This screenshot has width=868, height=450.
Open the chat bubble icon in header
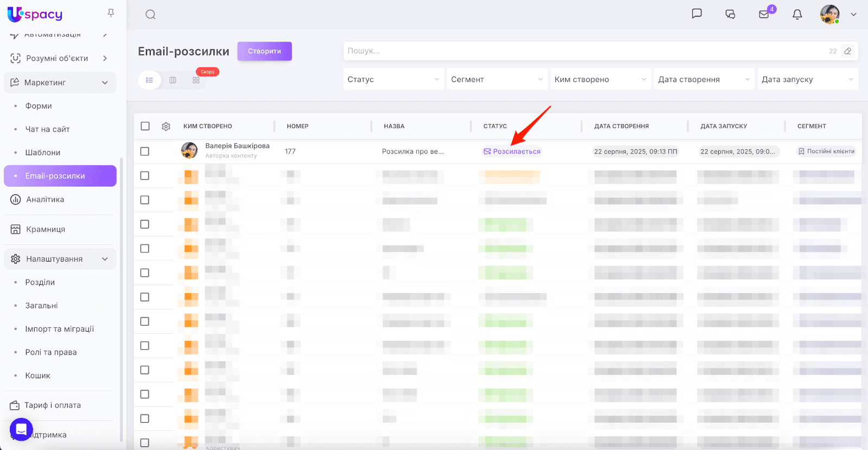pyautogui.click(x=697, y=14)
